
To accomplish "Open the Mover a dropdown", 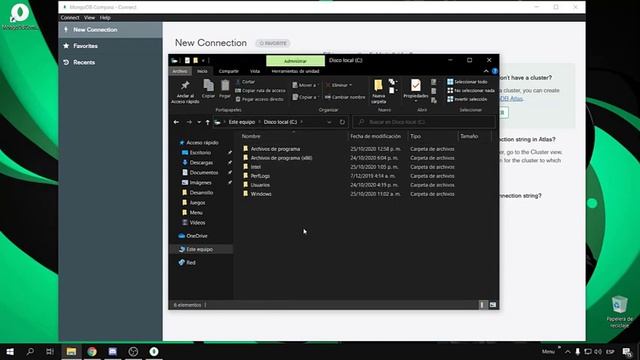I will click(x=305, y=85).
